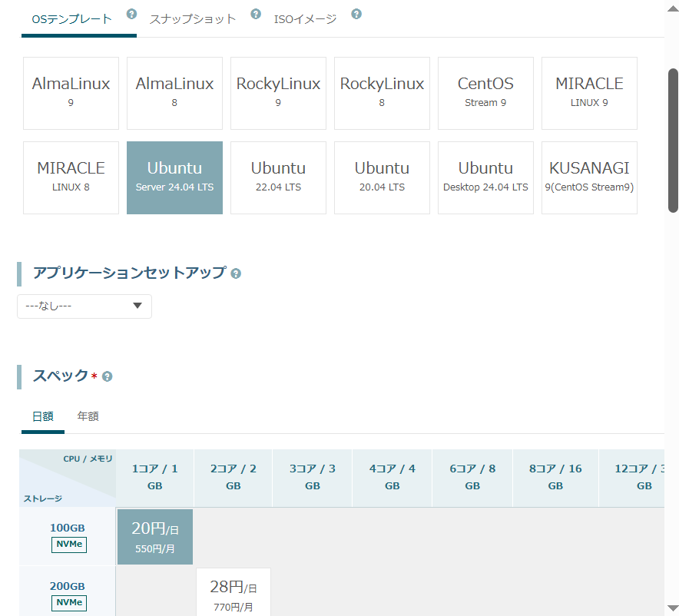The width and height of the screenshot is (679, 616).
Task: Select the RockyLinux 8 template
Action: 382,93
